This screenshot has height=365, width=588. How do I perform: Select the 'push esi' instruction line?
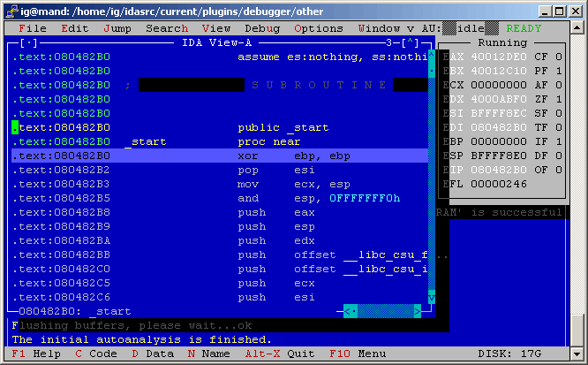pyautogui.click(x=220, y=298)
